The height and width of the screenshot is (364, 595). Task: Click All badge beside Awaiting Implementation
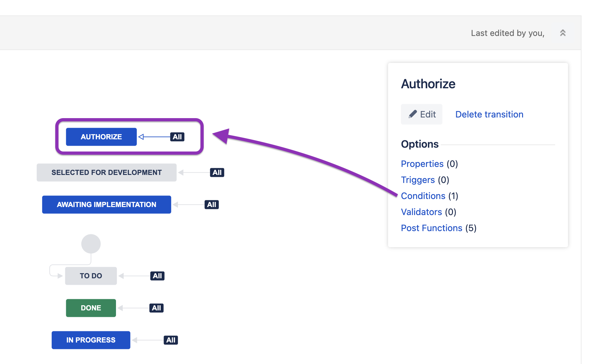click(211, 204)
